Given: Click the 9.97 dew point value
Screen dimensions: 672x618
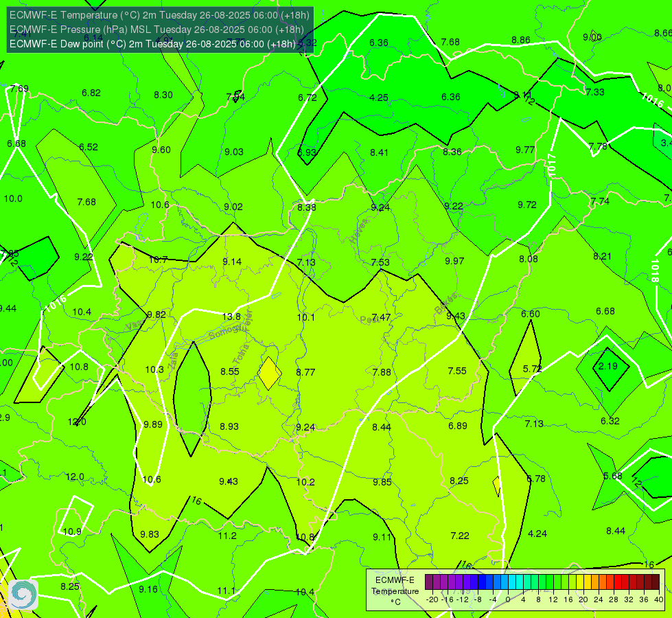Looking at the screenshot, I should (x=454, y=261).
